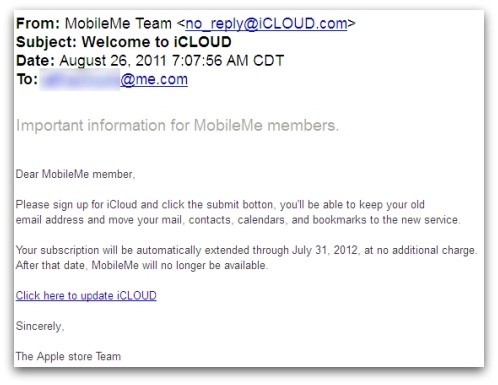The width and height of the screenshot is (498, 385).
Task: Click the 'Date:' header label
Action: coord(35,61)
